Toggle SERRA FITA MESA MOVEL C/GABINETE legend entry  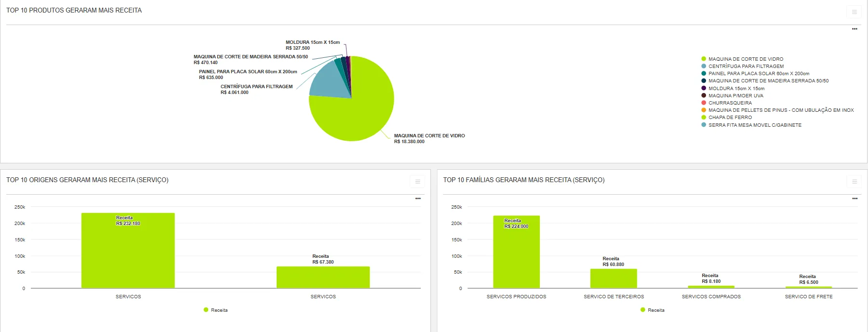[x=754, y=125]
